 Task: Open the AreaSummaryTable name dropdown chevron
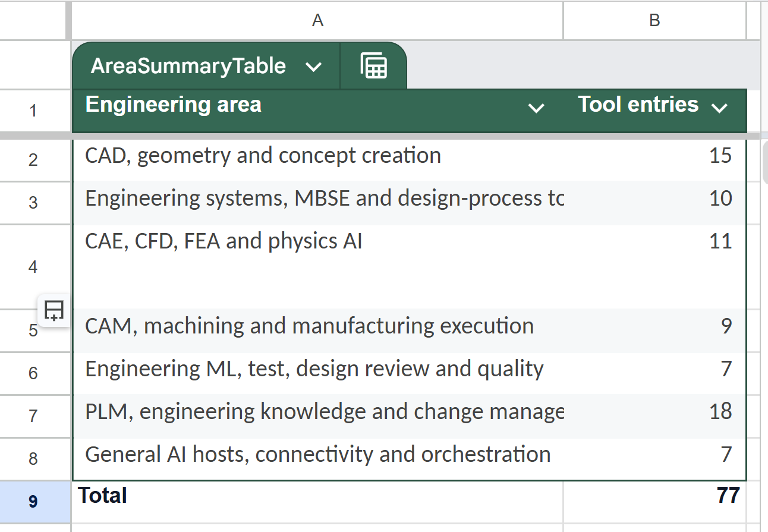click(x=313, y=67)
